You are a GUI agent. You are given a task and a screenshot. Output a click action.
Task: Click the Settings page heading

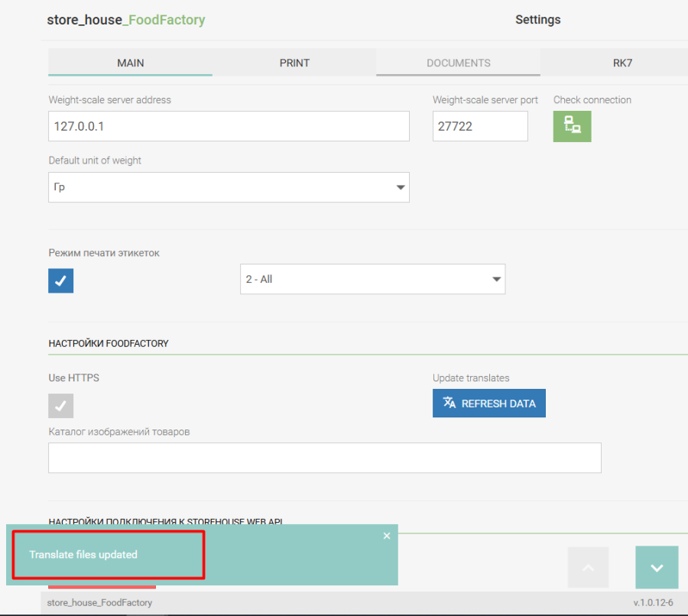pos(537,20)
